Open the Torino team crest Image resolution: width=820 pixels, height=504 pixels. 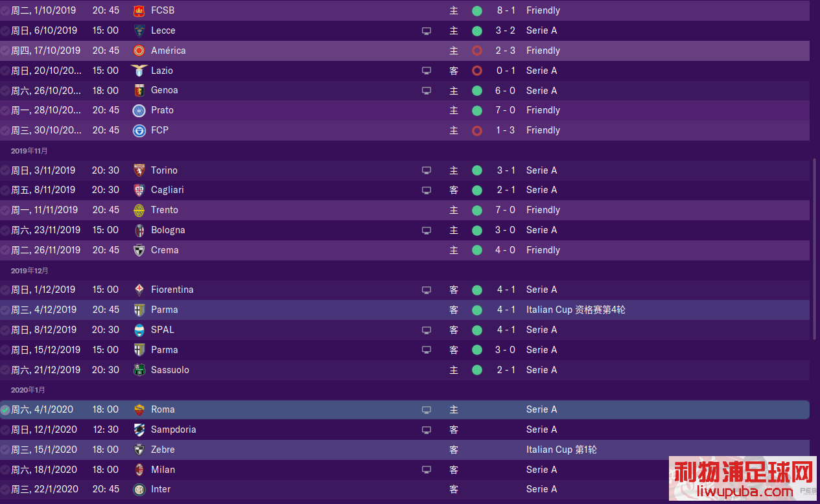(139, 170)
